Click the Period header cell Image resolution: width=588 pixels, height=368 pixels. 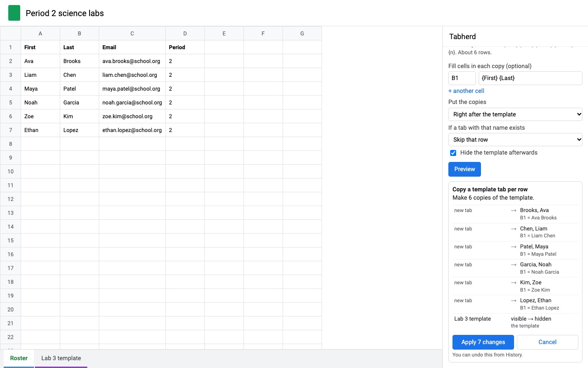(185, 47)
